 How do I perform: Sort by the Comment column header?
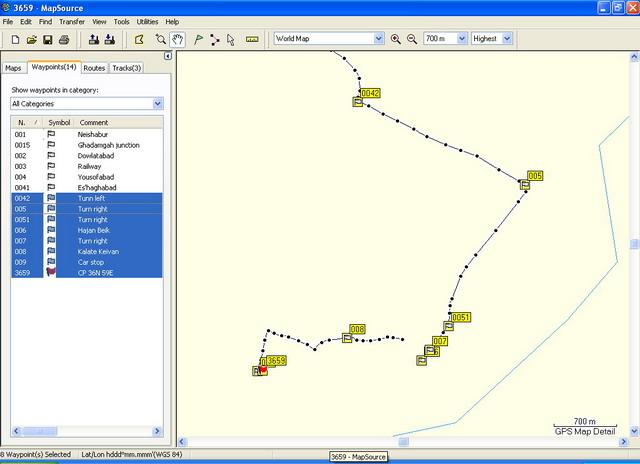118,122
